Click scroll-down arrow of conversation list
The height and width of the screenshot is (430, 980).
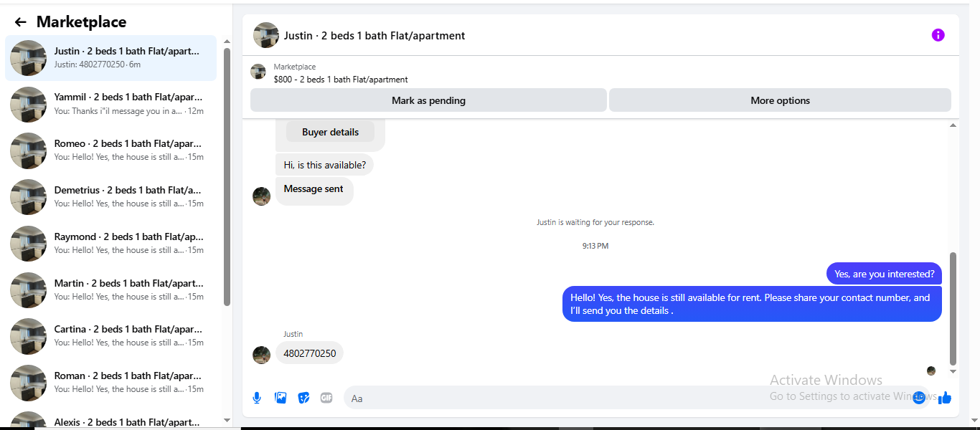coord(227,420)
